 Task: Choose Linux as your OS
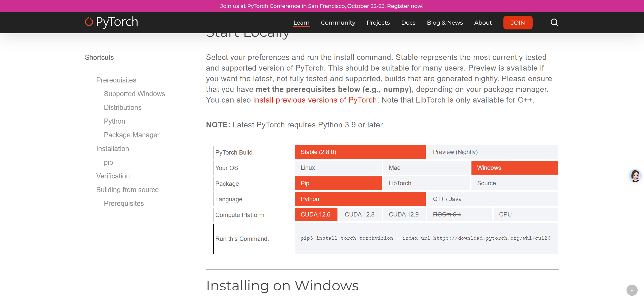point(338,168)
